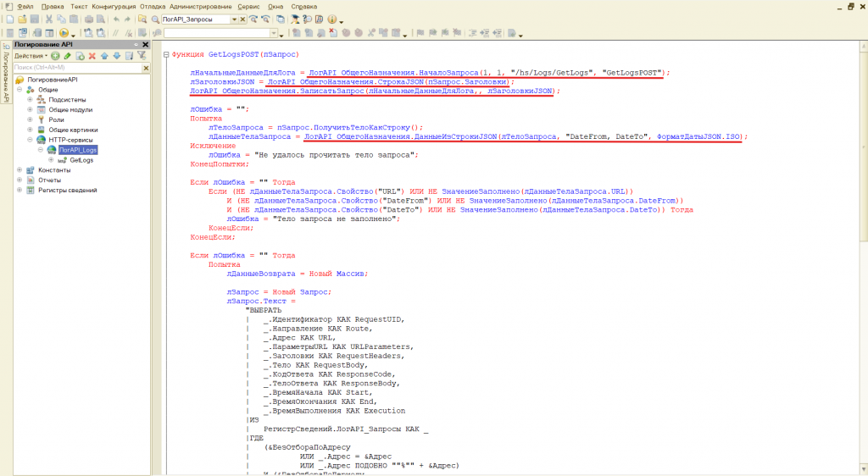The image size is (868, 476).
Task: Expand the Константы tree node
Action: click(19, 169)
